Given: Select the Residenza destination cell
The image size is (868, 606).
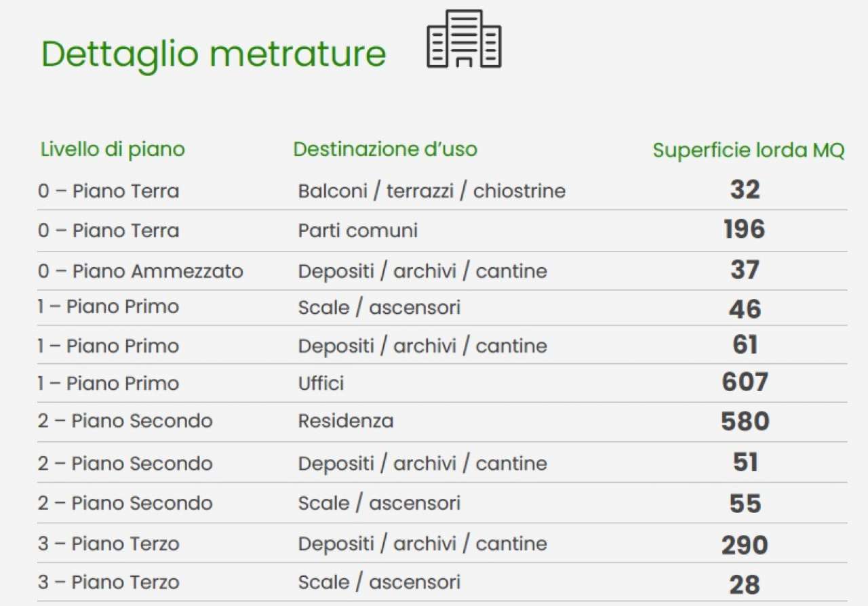Looking at the screenshot, I should tap(346, 421).
